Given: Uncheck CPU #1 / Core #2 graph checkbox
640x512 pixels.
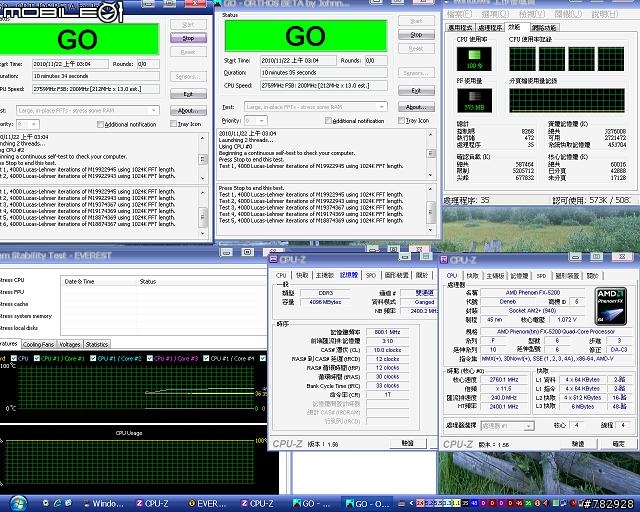Looking at the screenshot, I should coord(93,358).
